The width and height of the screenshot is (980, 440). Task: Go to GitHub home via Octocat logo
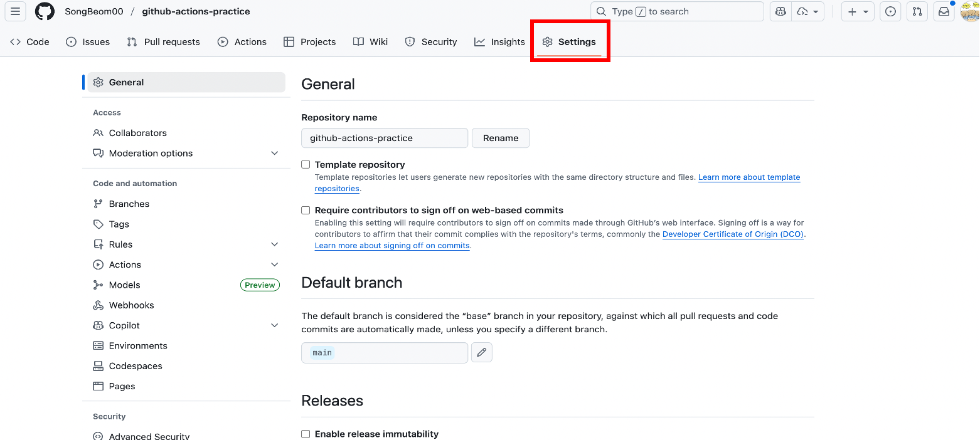point(45,11)
